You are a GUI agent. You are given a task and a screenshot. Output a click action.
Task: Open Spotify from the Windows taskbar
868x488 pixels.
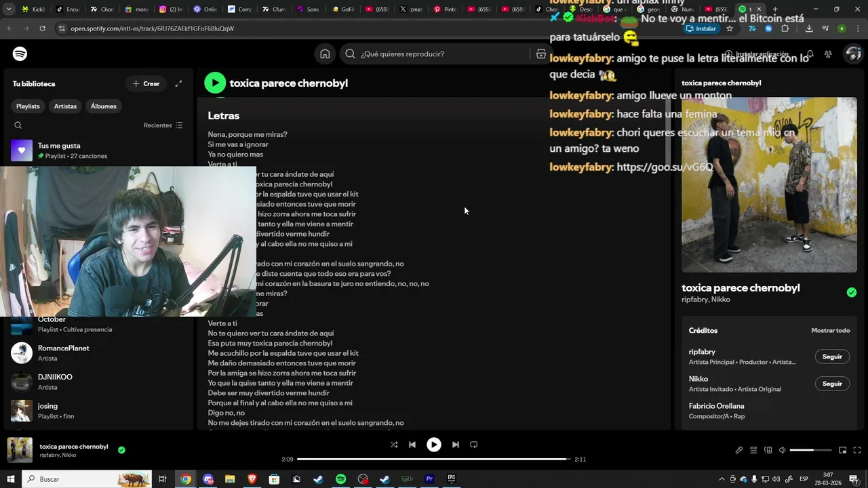(x=340, y=479)
